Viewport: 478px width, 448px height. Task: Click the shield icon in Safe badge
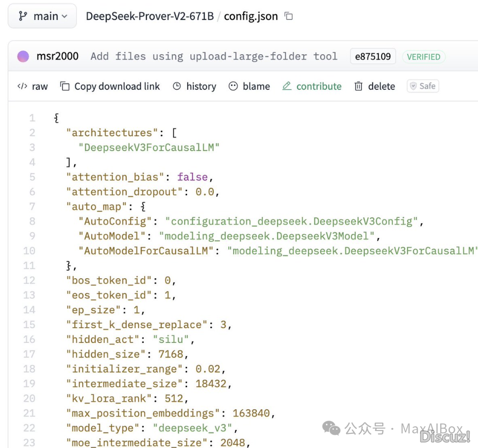(x=413, y=86)
